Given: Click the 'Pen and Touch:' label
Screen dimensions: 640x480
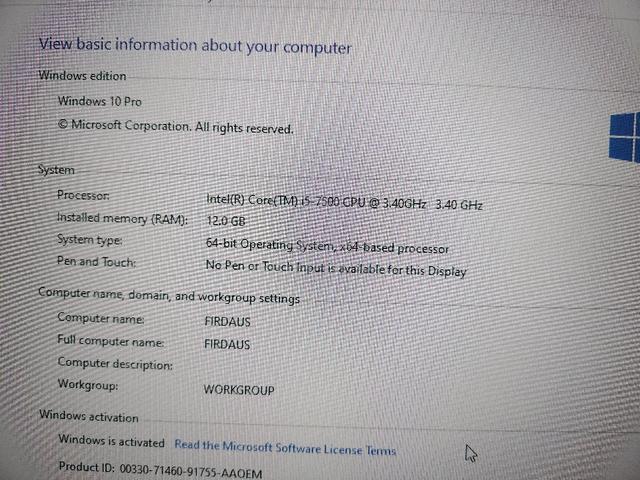Looking at the screenshot, I should (96, 261).
